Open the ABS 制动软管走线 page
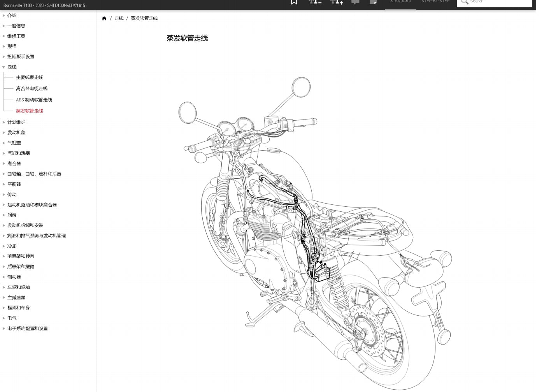The image size is (551, 392). tap(34, 100)
